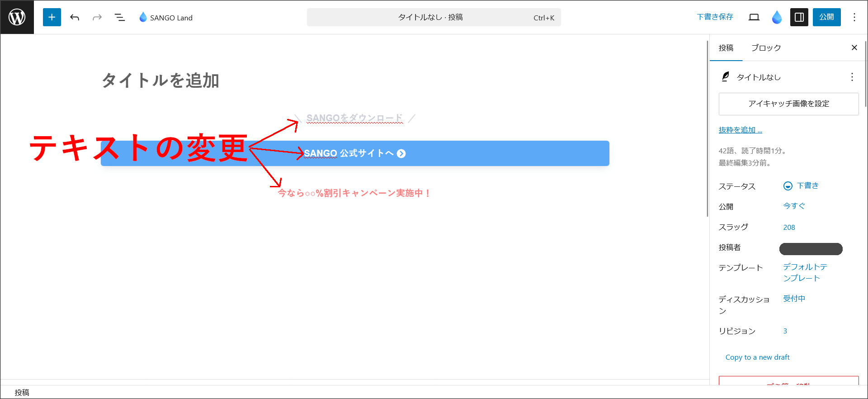Open the block inserter plus button
The image size is (868, 399).
tap(52, 17)
